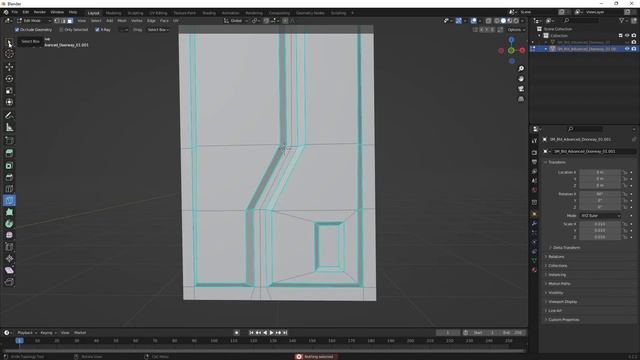Viewport: 640px width, 360px height.
Task: Open the viewport Options dropdown
Action: pos(516,30)
